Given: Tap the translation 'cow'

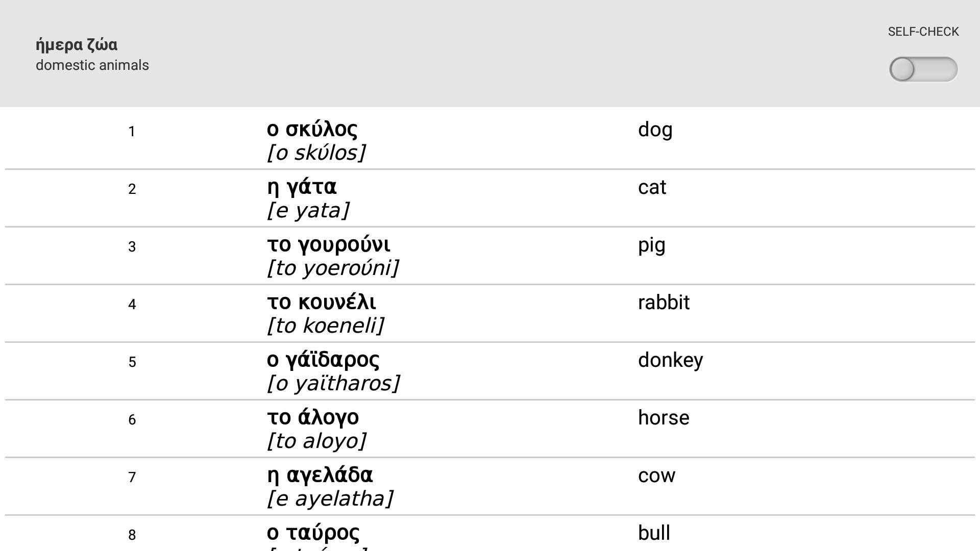Looking at the screenshot, I should [x=656, y=475].
